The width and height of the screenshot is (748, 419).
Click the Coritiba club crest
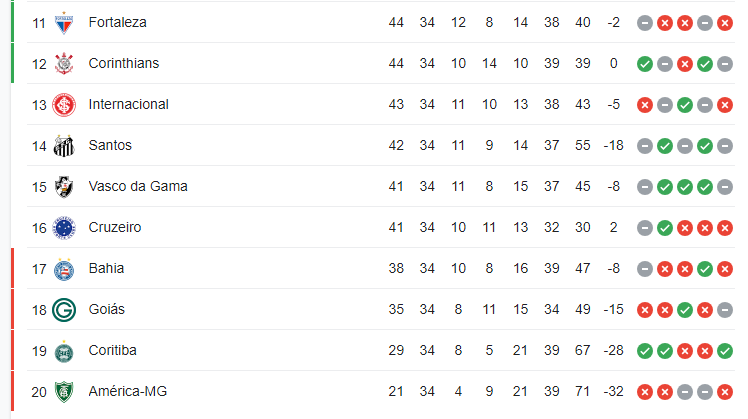(x=64, y=352)
